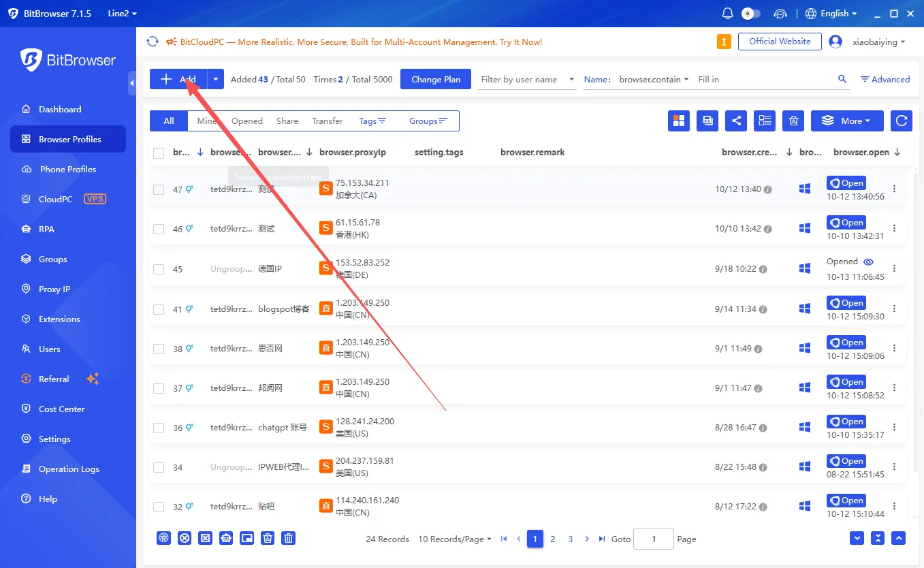This screenshot has width=924, height=568.
Task: Click the Official Website button
Action: coord(780,42)
